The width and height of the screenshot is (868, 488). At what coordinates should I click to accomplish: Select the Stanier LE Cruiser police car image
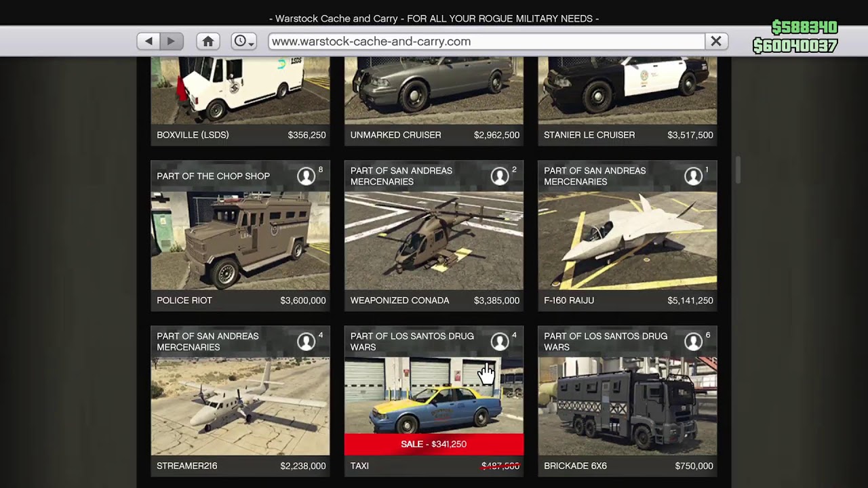point(627,91)
